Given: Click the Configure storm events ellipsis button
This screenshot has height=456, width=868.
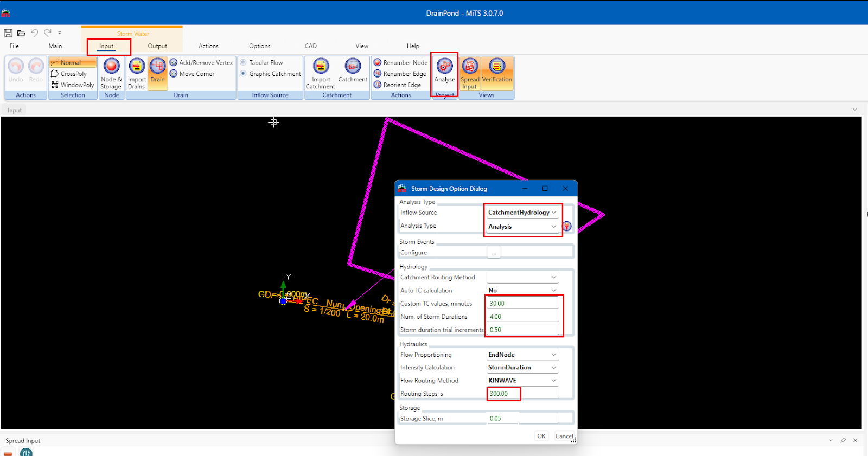Looking at the screenshot, I should 494,253.
